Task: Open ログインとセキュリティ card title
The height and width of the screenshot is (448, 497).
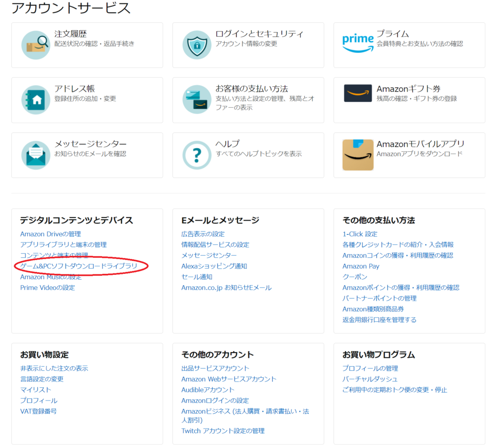Action: point(259,33)
